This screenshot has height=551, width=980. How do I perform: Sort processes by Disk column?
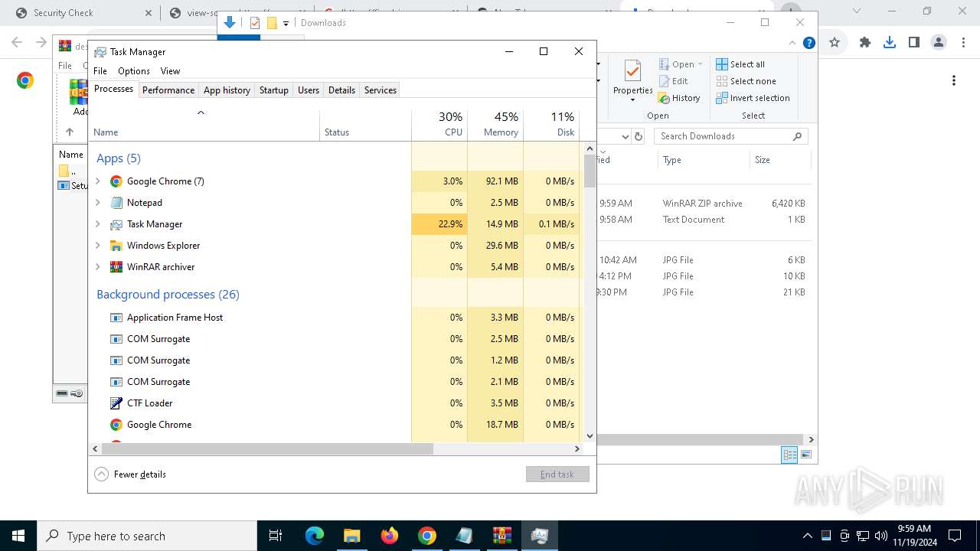(x=551, y=125)
